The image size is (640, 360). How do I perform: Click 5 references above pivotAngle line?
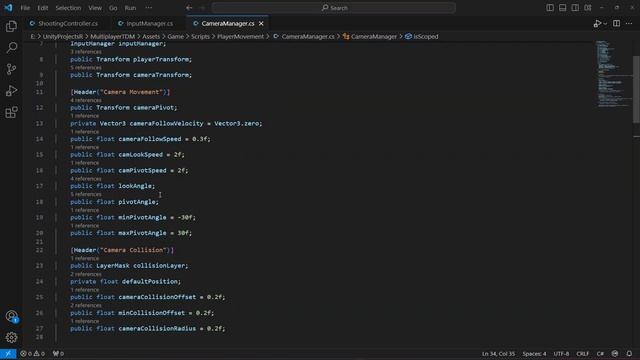click(86, 194)
